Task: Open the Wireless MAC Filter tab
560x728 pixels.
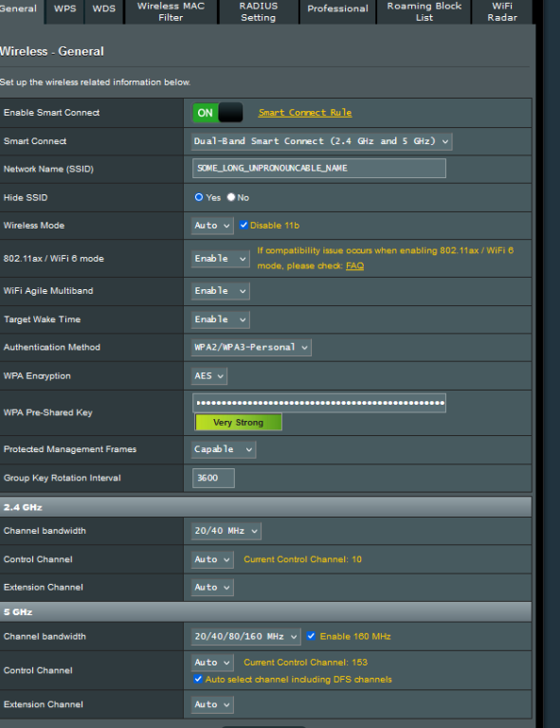Action: [171, 11]
